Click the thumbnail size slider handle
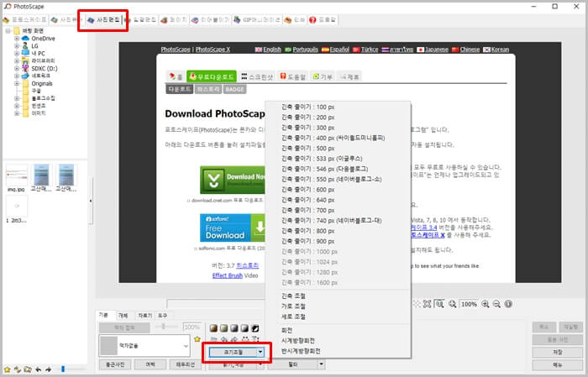The width and height of the screenshot is (588, 377). pyautogui.click(x=63, y=369)
